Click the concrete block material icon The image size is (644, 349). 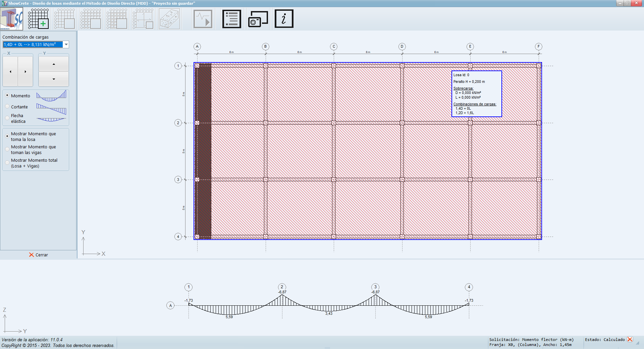click(169, 19)
